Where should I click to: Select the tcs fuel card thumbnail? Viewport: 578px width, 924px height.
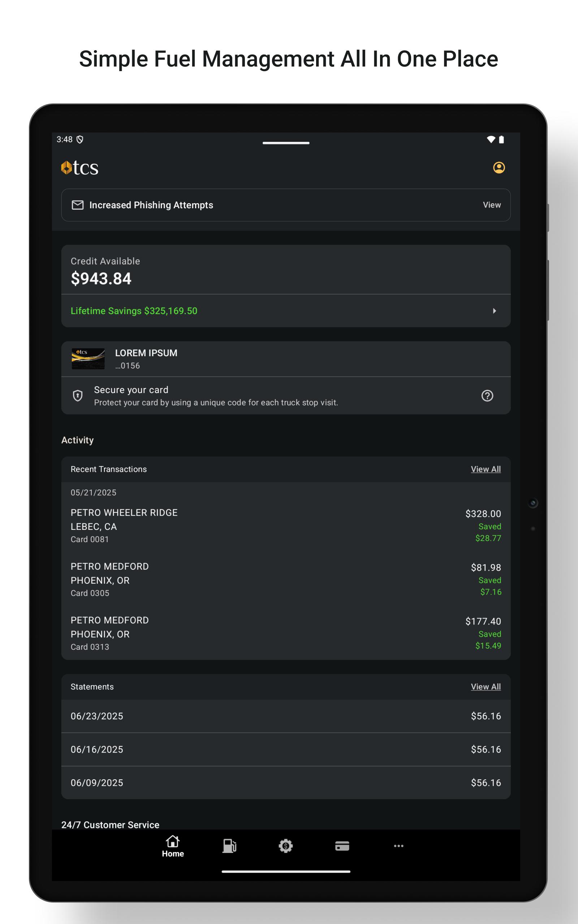[88, 358]
